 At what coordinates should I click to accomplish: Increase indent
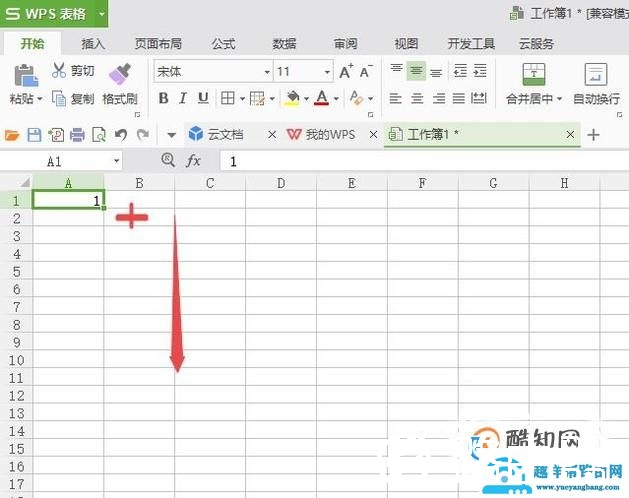(480, 71)
